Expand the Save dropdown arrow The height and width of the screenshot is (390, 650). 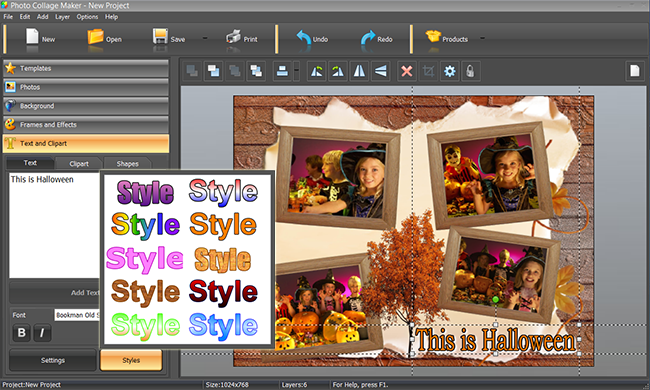(x=204, y=38)
